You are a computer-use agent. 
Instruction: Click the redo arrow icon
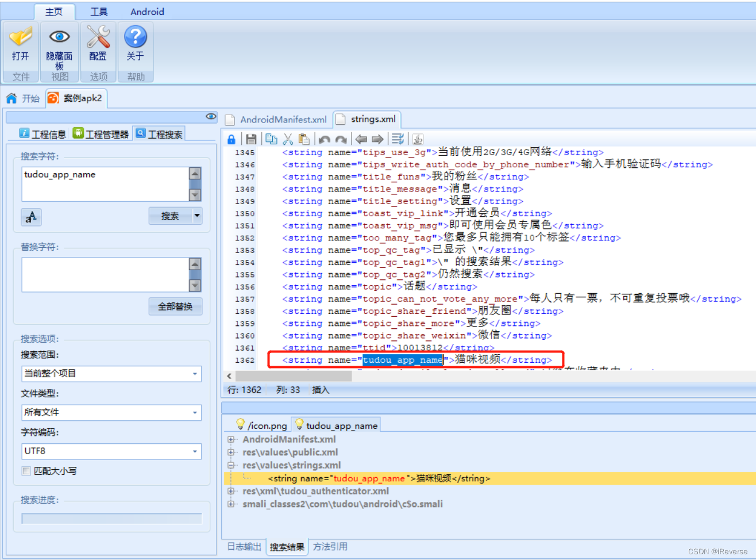[x=341, y=139]
